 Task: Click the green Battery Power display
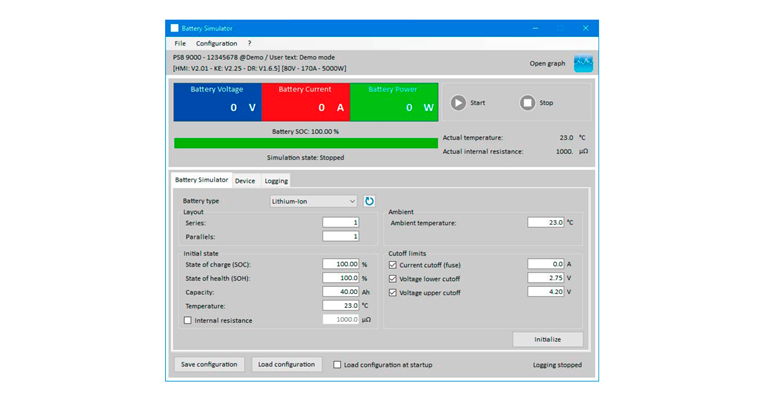(394, 102)
